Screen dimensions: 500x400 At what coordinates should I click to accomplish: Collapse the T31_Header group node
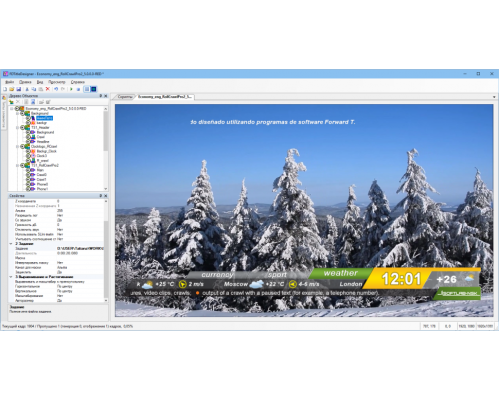click(x=17, y=128)
